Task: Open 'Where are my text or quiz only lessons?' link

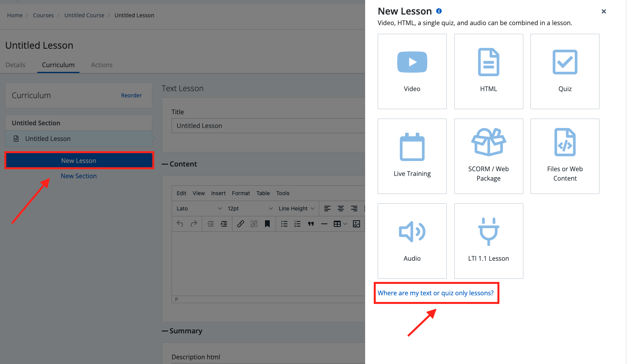Action: (x=435, y=293)
